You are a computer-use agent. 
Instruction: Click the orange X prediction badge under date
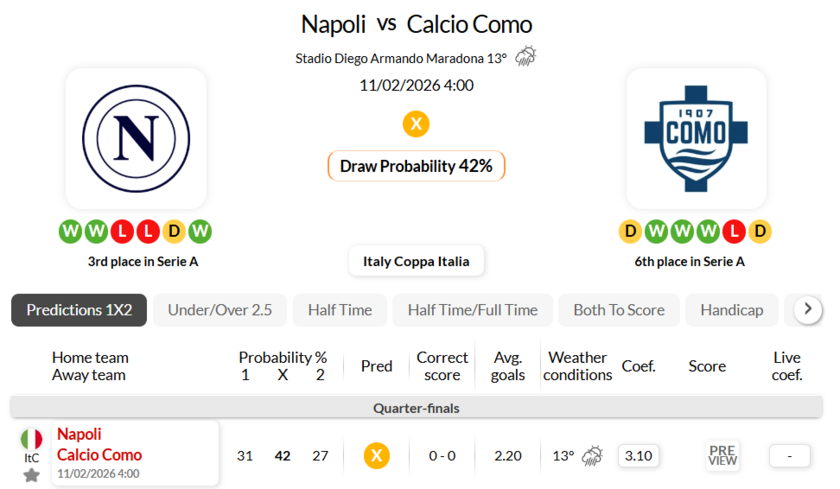(416, 124)
